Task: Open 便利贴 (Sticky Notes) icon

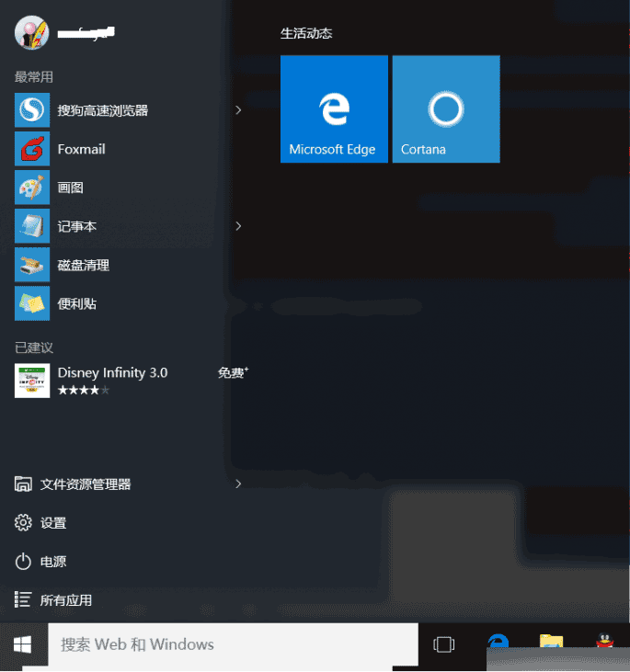Action: (31, 303)
